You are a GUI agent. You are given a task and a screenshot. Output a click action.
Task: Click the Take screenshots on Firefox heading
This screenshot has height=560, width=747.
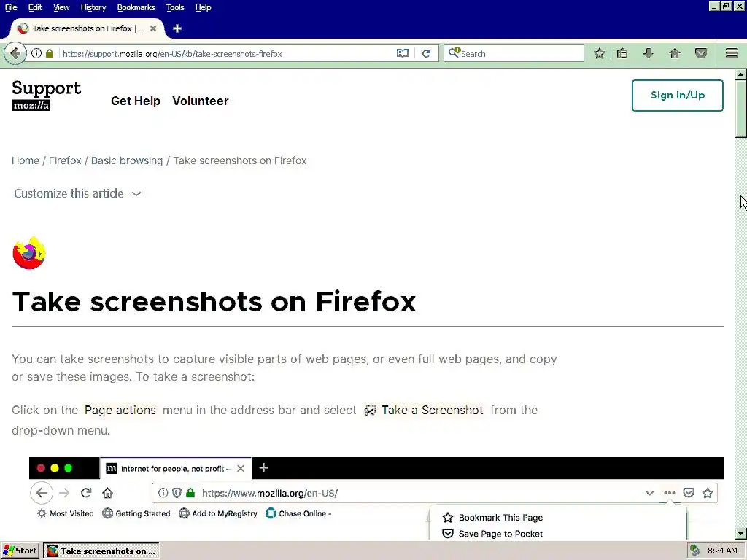(214, 301)
